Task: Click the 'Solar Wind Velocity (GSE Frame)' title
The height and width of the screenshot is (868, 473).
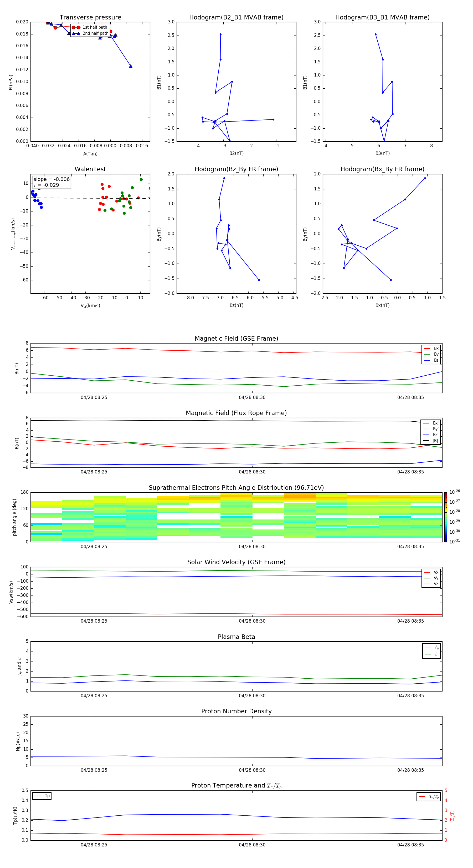Action: [x=236, y=562]
